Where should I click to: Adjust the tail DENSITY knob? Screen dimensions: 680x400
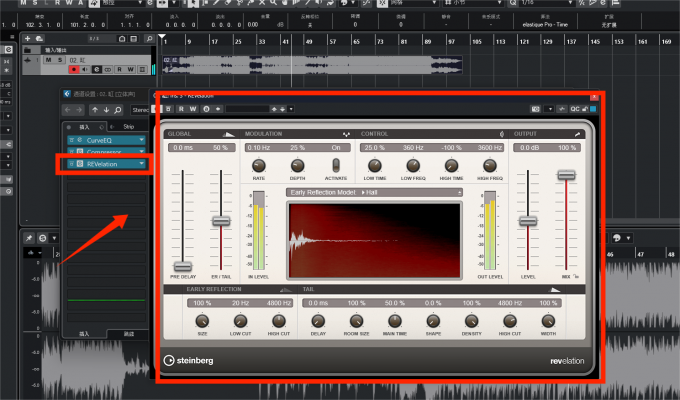[471, 321]
